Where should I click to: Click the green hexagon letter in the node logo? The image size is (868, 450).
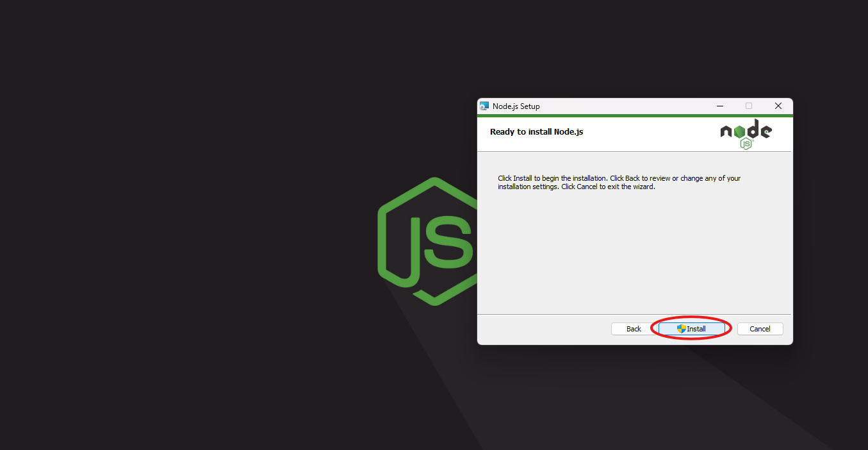point(740,131)
